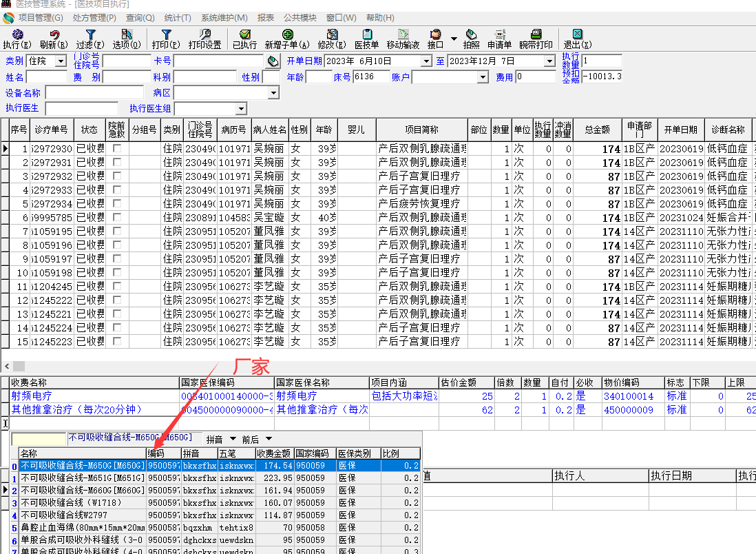Click the 打印设置 print settings icon
The image size is (756, 554).
click(x=204, y=39)
